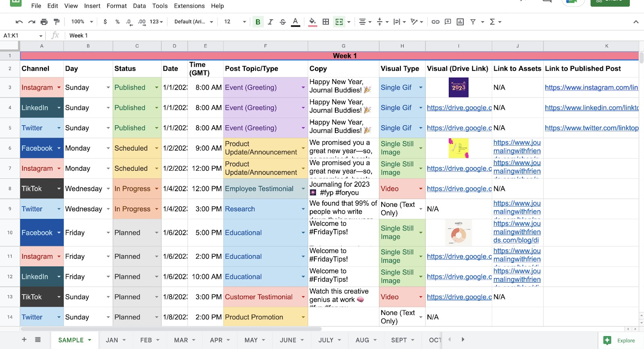
Task: Open the text color picker
Action: [295, 22]
